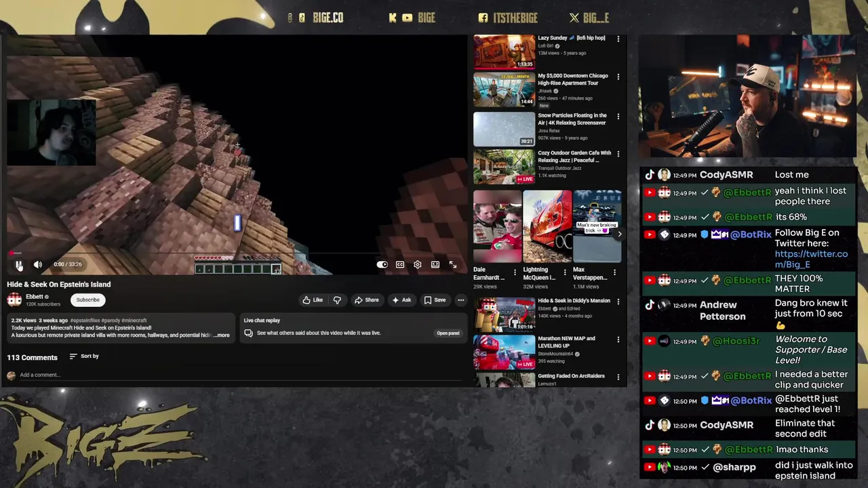This screenshot has height=488, width=868.
Task: Open the live chat replay panel
Action: (448, 333)
